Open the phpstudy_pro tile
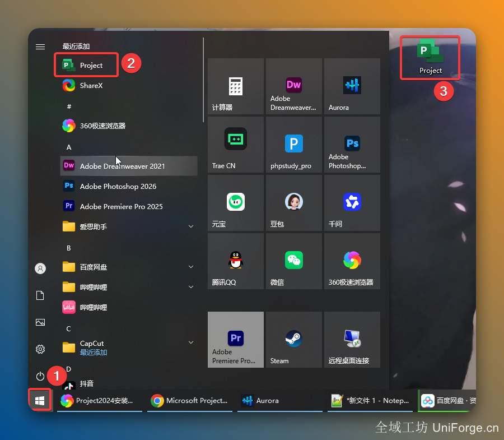 pos(294,145)
